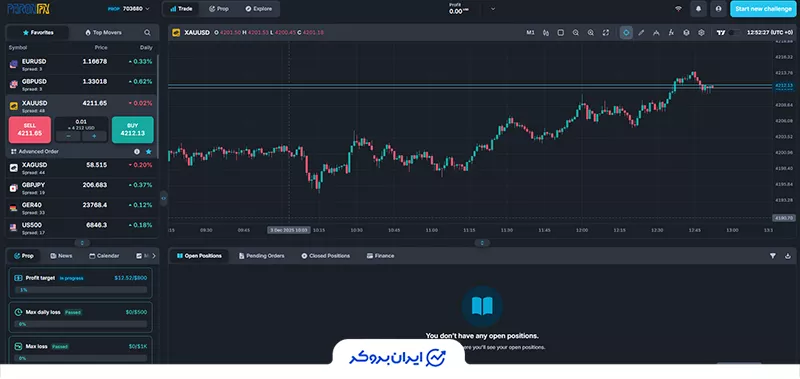Open the PROP 703680 account dropdown
Image resolution: width=800 pixels, height=379 pixels.
(129, 9)
